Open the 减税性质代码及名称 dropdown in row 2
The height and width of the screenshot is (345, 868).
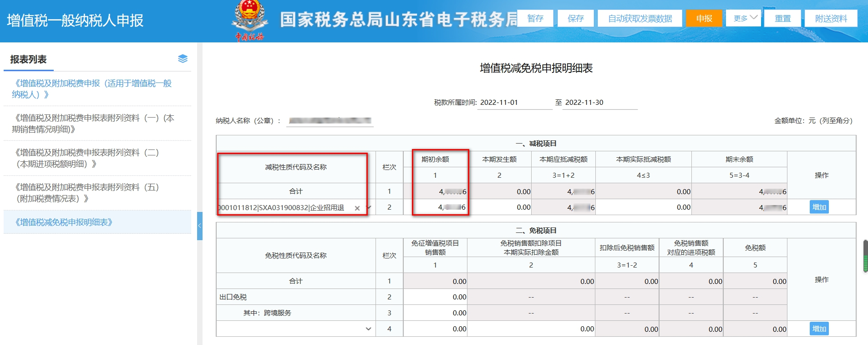(369, 208)
